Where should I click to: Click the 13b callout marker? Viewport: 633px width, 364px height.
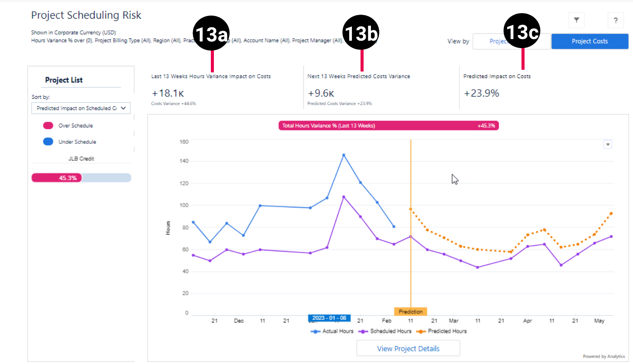click(361, 32)
